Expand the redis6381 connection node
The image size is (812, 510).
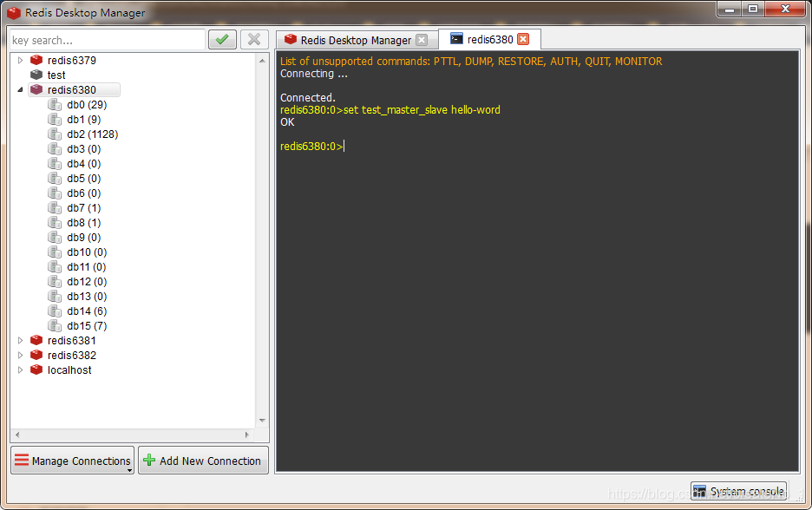pyautogui.click(x=20, y=340)
